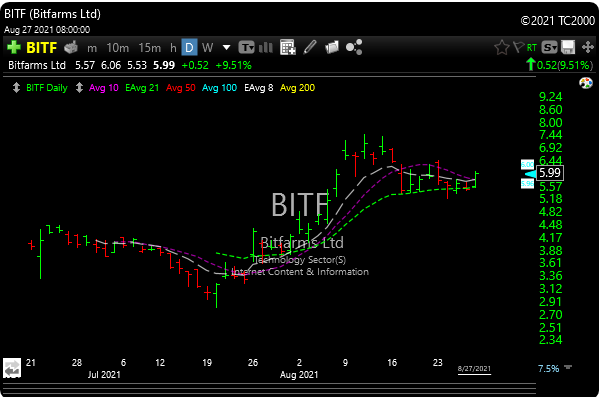Click the up/down arrows before BITF Daily
Viewport: 599px width, 397px height.
pos(16,88)
